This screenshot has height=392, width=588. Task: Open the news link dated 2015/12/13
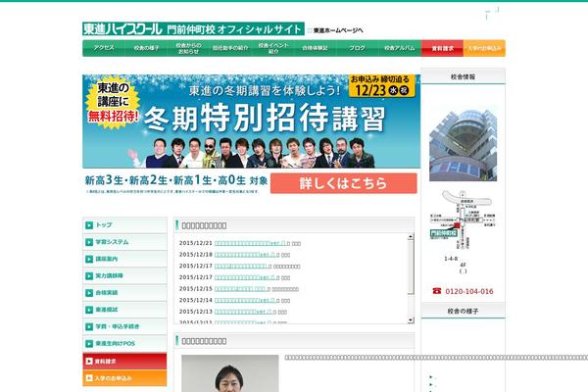point(245,312)
